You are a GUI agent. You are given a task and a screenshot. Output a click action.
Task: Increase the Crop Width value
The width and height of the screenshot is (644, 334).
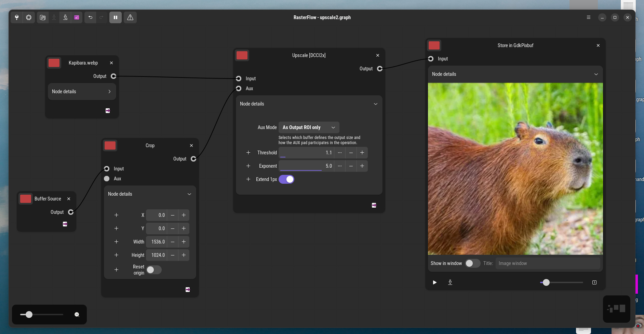click(184, 242)
